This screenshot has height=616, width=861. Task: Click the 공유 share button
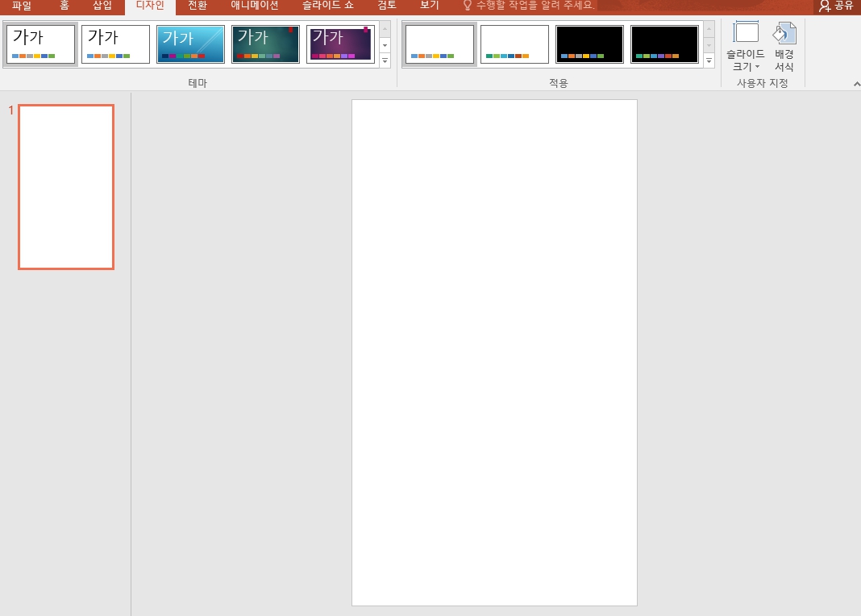click(836, 6)
